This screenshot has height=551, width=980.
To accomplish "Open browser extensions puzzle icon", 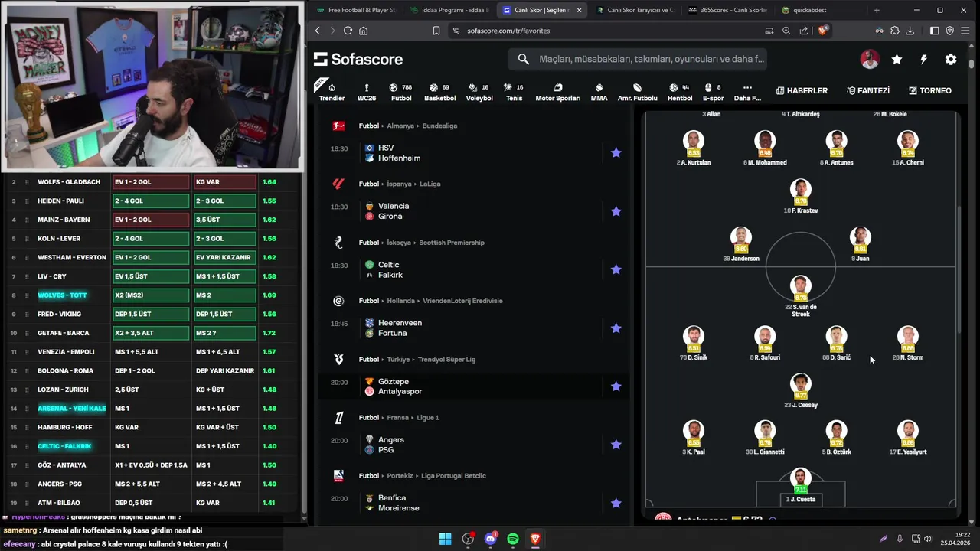I will [895, 31].
